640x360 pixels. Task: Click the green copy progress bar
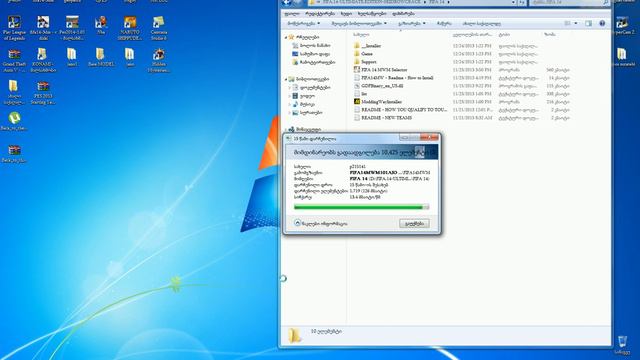pyautogui.click(x=361, y=207)
